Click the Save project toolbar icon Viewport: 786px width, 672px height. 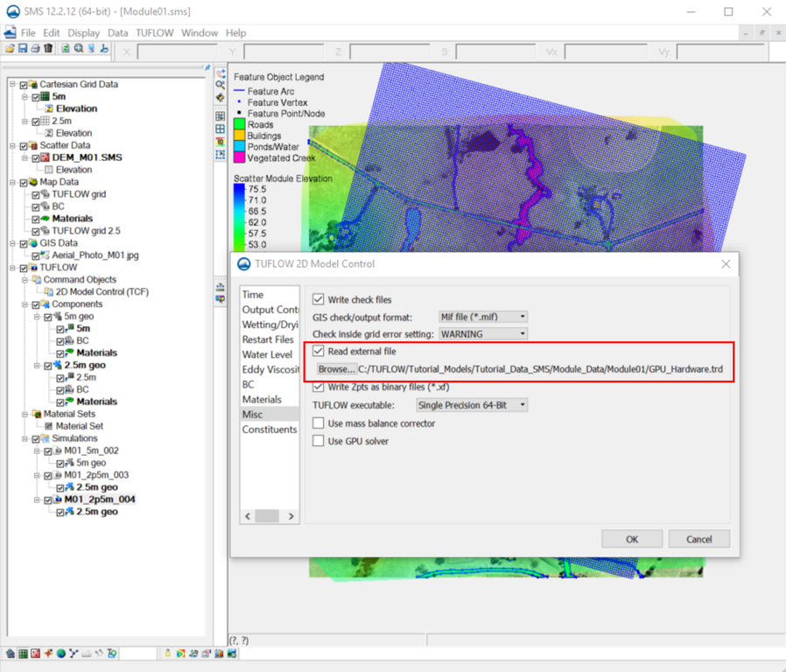tap(22, 49)
